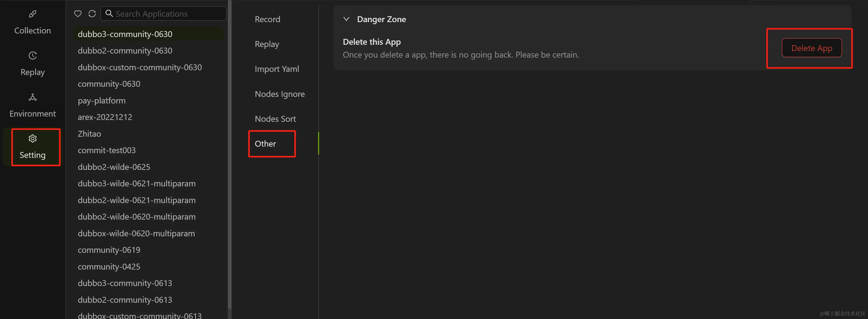Image resolution: width=868 pixels, height=319 pixels.
Task: Go to the Nodes Ignore tab
Action: click(x=279, y=94)
